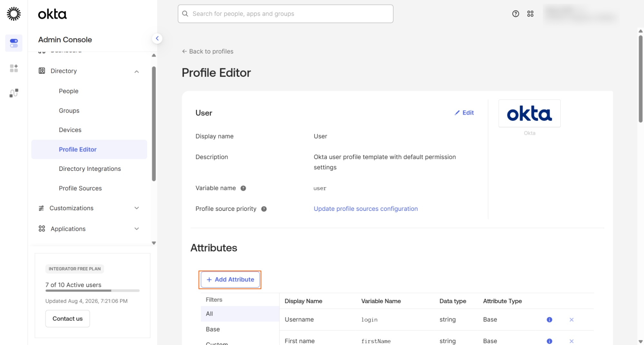This screenshot has width=644, height=345.
Task: Delete the Username attribute with X icon
Action: tap(572, 320)
